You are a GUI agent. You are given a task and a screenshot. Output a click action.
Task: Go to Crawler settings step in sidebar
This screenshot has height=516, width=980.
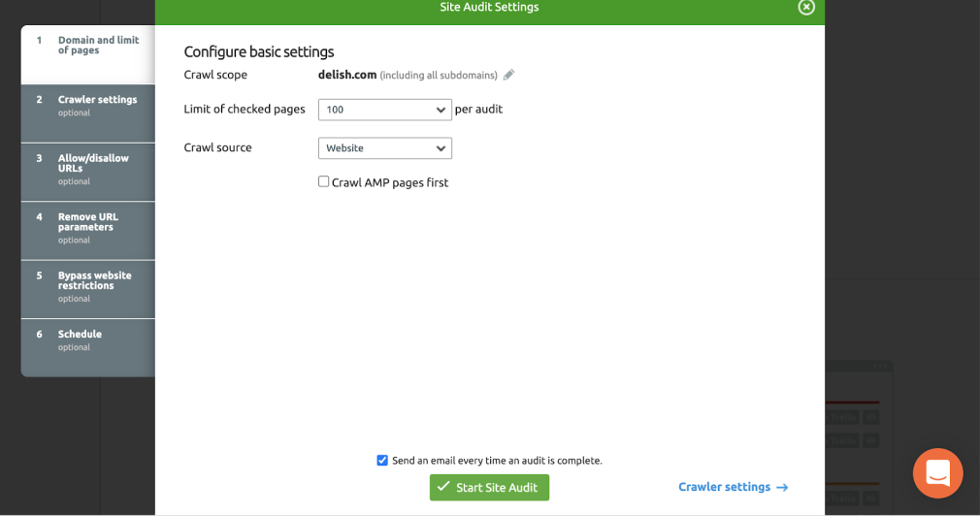pyautogui.click(x=88, y=113)
